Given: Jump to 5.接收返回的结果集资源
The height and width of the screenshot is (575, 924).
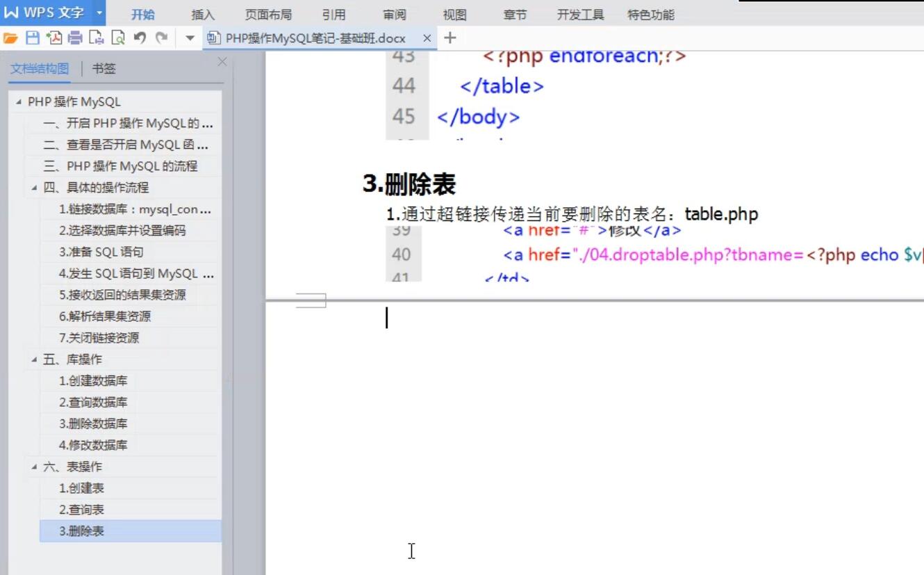Looking at the screenshot, I should point(122,295).
